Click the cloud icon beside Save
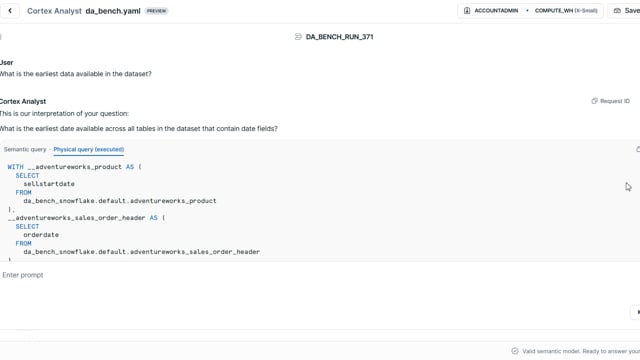The width and height of the screenshot is (640, 360). pyautogui.click(x=617, y=11)
